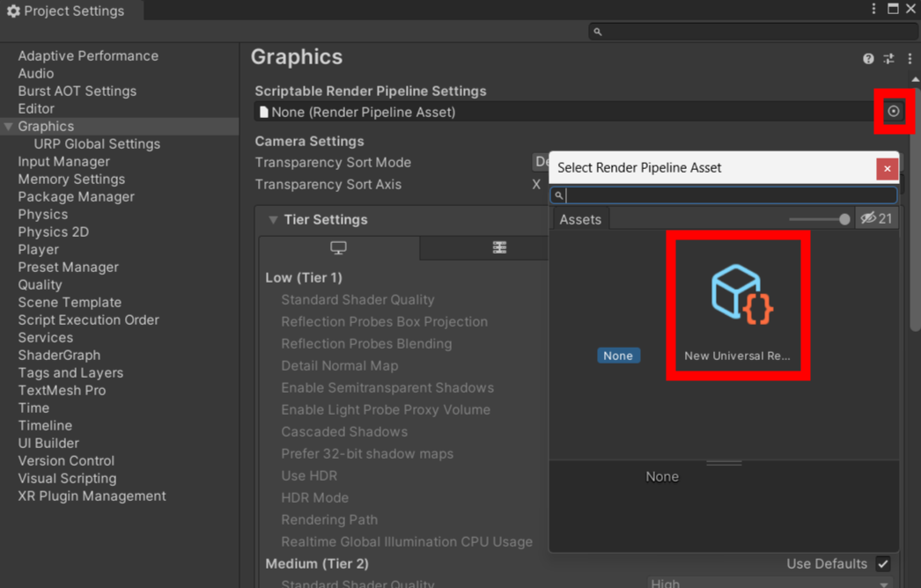Close the Select Render Pipeline Asset dialog
Screen dimensions: 921x588
coord(887,169)
